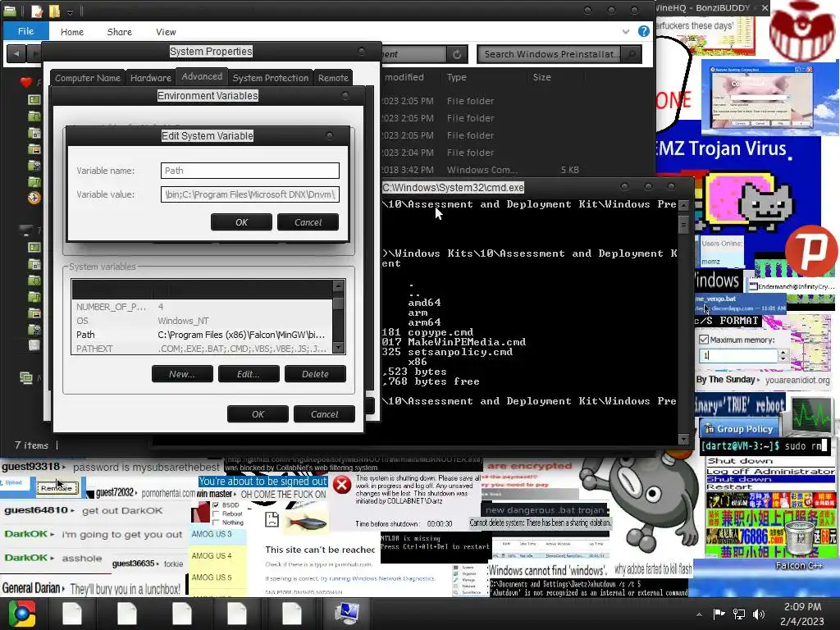Click the System variables list scroll-up arrow

(x=338, y=285)
